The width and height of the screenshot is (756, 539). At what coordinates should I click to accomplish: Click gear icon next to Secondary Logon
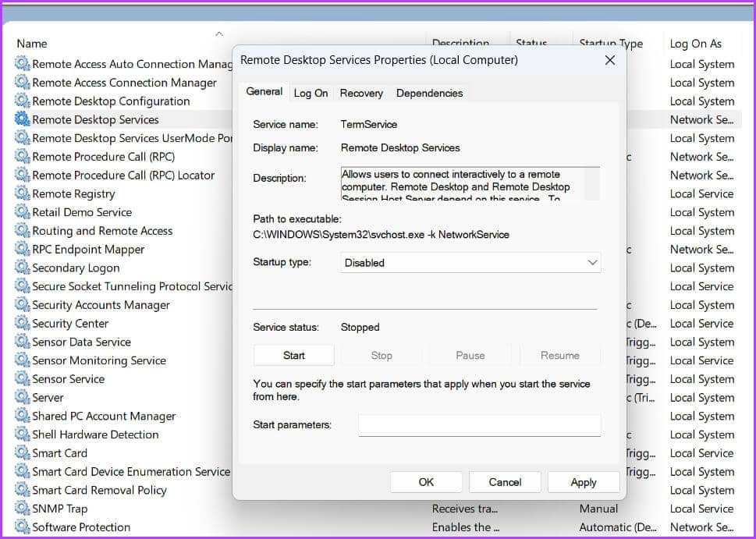[22, 268]
